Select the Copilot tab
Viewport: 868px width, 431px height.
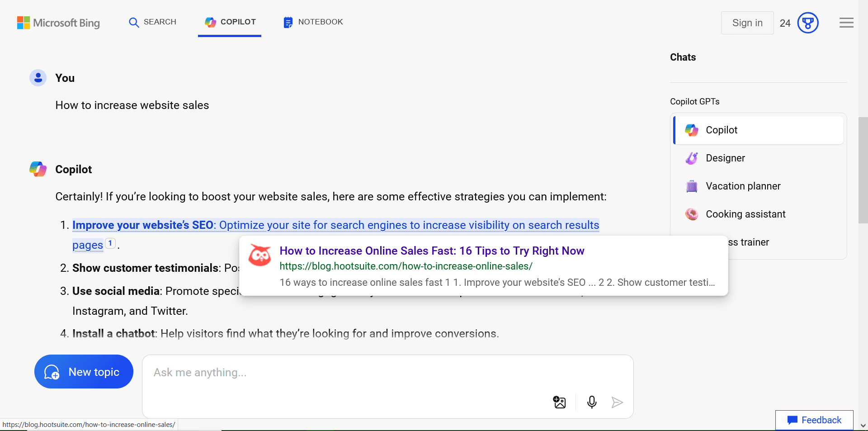coord(230,22)
